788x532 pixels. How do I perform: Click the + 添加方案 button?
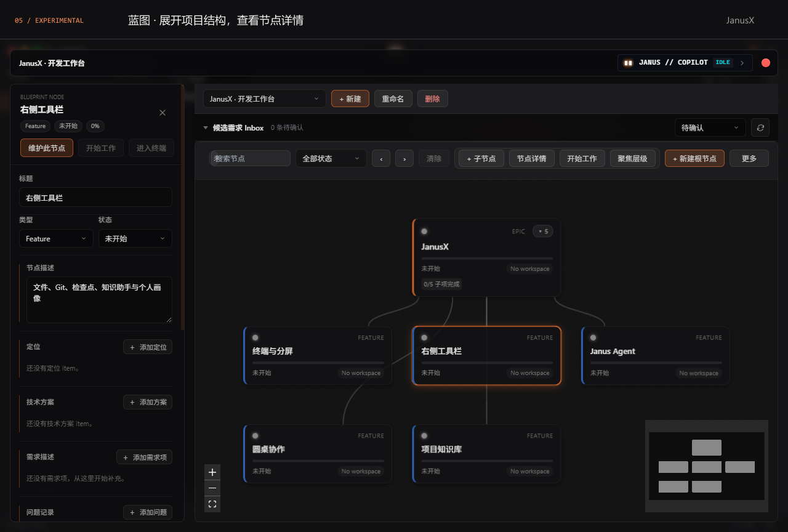[x=148, y=402]
